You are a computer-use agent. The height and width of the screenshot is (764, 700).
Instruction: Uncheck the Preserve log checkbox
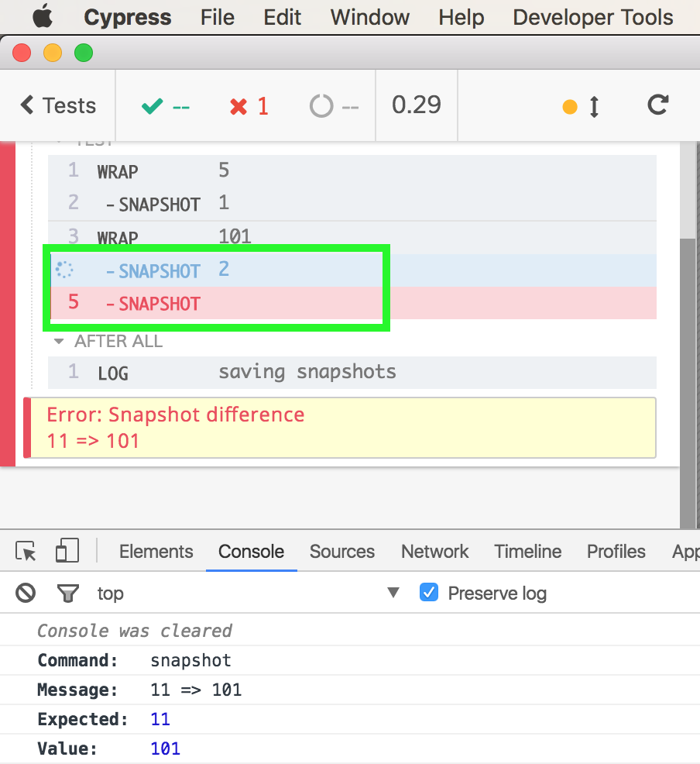click(x=429, y=593)
